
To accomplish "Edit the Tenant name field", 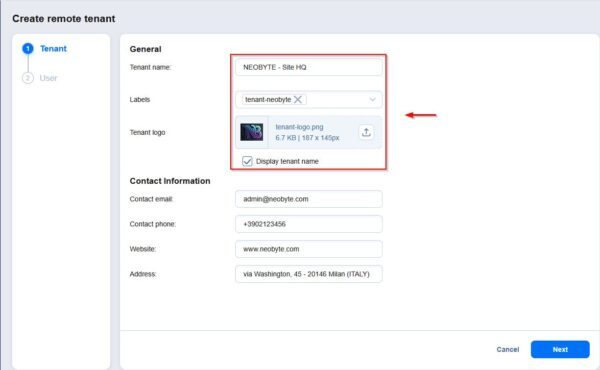I will [x=308, y=67].
